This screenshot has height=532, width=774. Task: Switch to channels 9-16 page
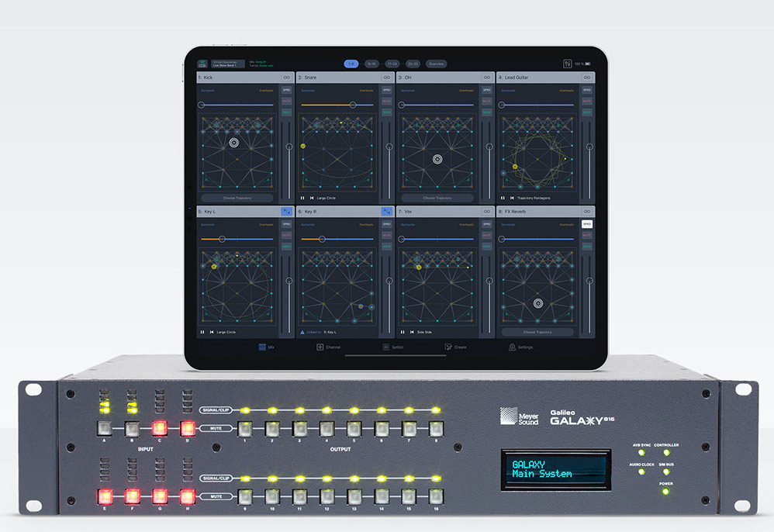coord(372,64)
